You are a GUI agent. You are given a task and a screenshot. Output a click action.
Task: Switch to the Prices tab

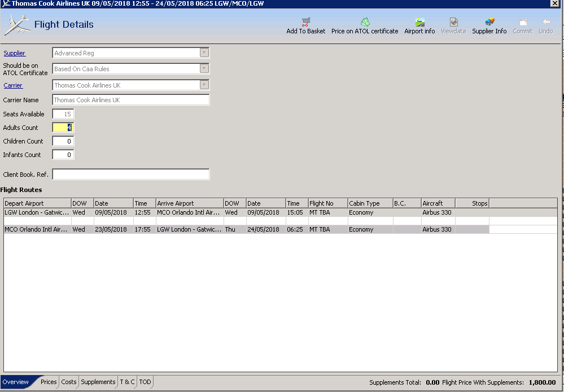click(49, 382)
